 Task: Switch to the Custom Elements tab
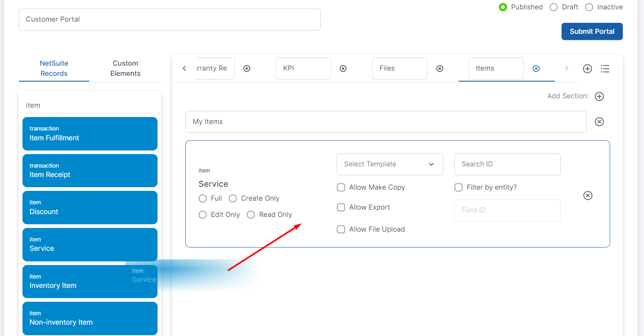[125, 69]
